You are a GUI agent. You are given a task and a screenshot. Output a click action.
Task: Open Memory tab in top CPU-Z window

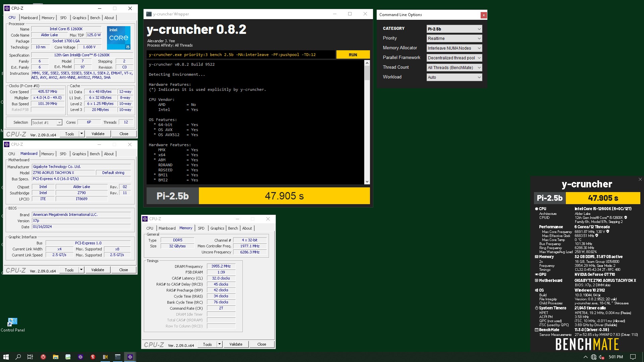[48, 18]
